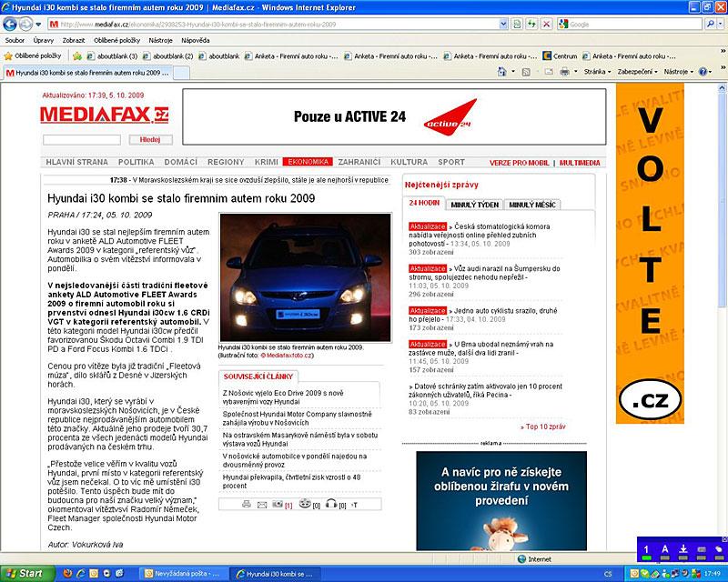Click the MEDIAFAX.cz logo

[104, 115]
